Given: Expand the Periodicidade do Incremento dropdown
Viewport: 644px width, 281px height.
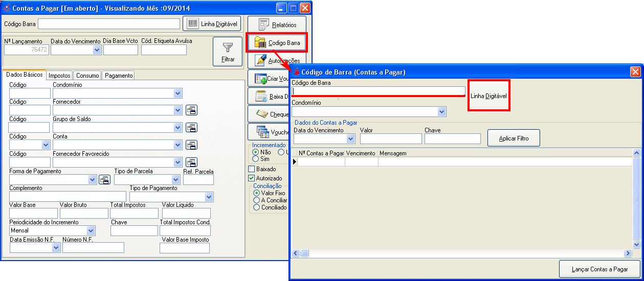Looking at the screenshot, I should tap(91, 230).
